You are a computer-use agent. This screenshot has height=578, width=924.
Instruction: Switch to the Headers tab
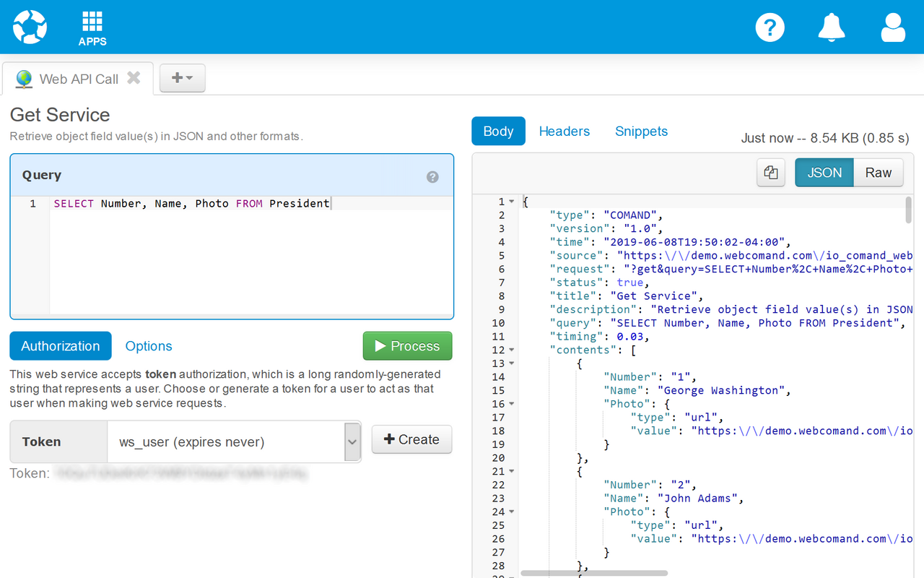[564, 131]
